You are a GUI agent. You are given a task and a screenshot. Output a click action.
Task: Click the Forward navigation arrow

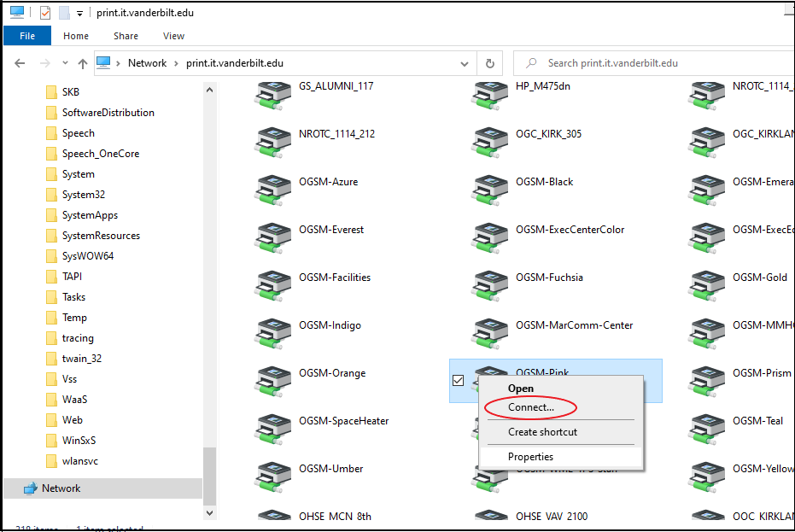pos(45,63)
